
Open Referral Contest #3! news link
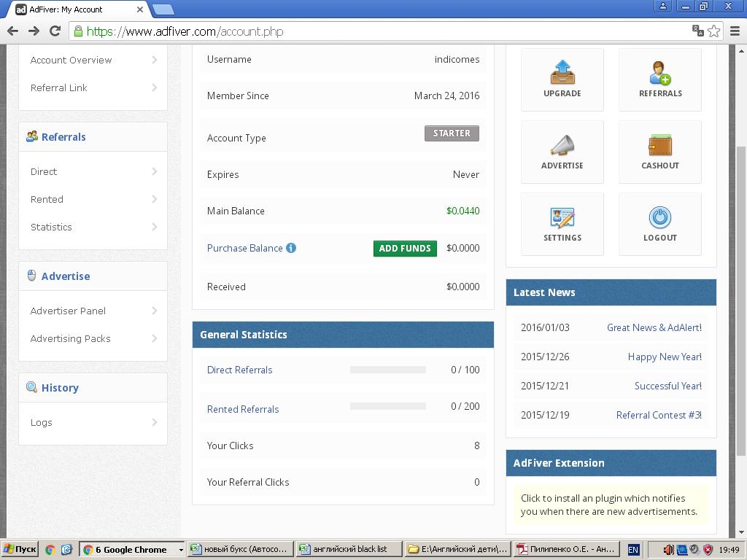659,415
